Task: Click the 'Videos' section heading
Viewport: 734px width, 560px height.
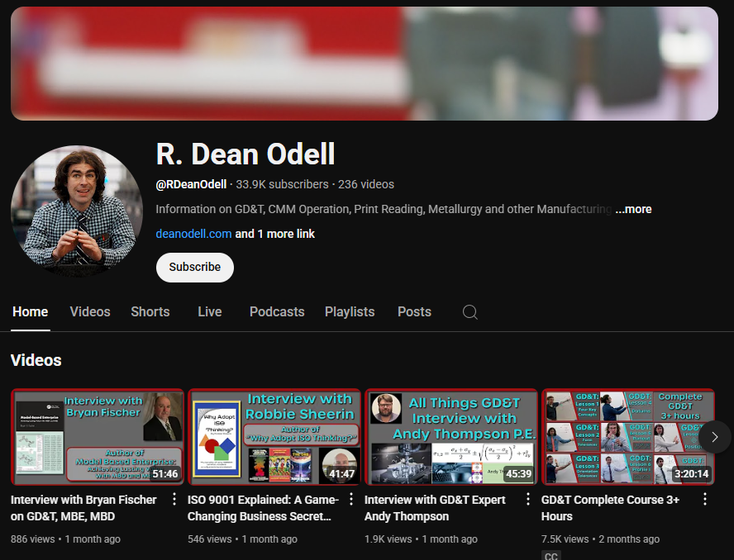Action: (36, 360)
